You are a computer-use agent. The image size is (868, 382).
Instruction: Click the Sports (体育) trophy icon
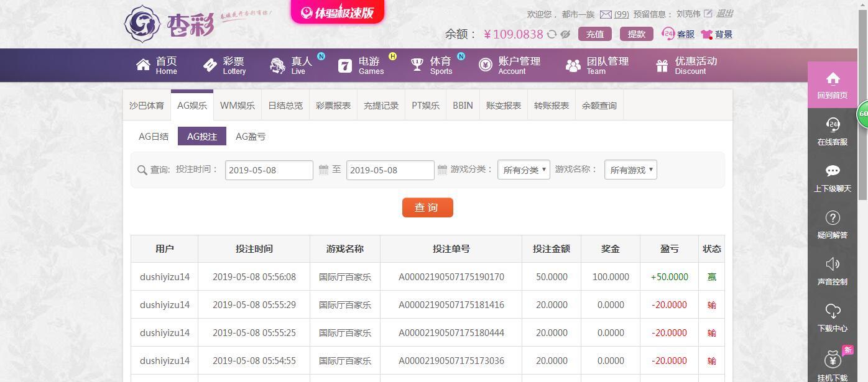click(415, 64)
